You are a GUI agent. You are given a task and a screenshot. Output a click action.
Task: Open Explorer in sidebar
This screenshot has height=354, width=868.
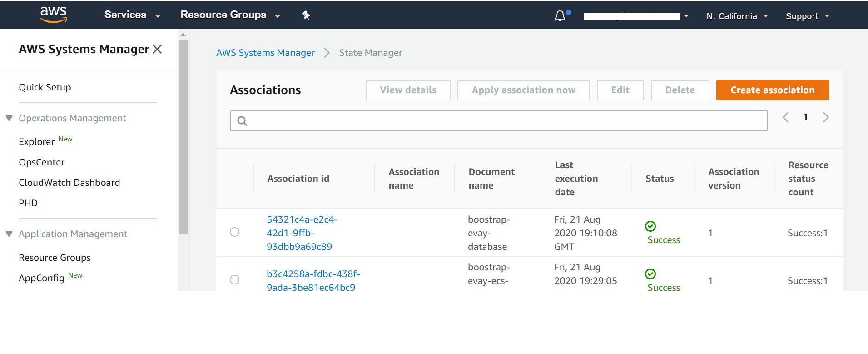36,142
